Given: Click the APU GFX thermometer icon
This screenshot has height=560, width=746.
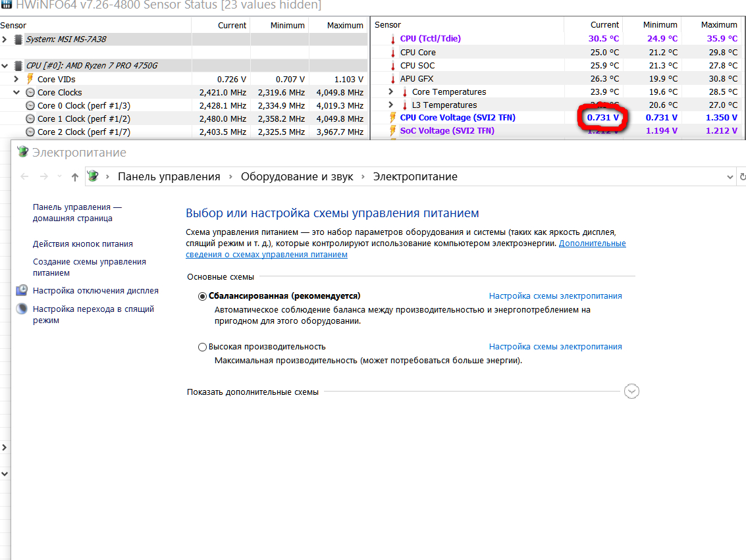Looking at the screenshot, I should [x=393, y=79].
